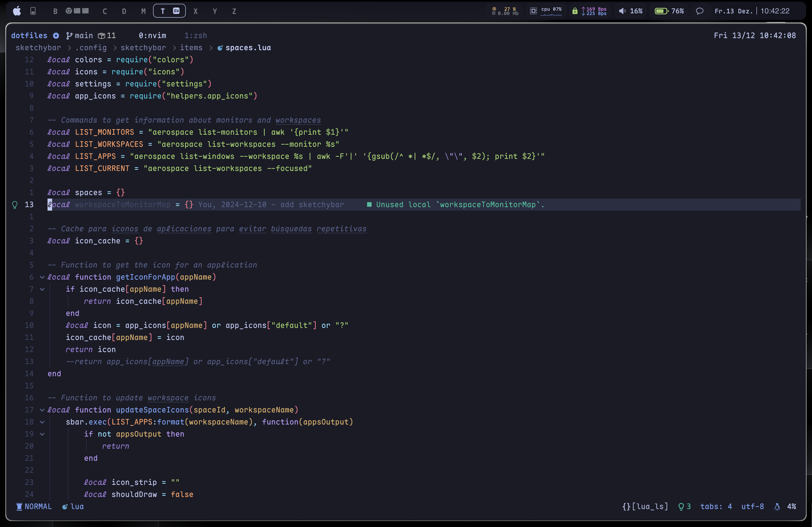Screen dimensions: 812x527
Task: Click the git blame text 'You, 2024-12-10'
Action: coord(232,204)
